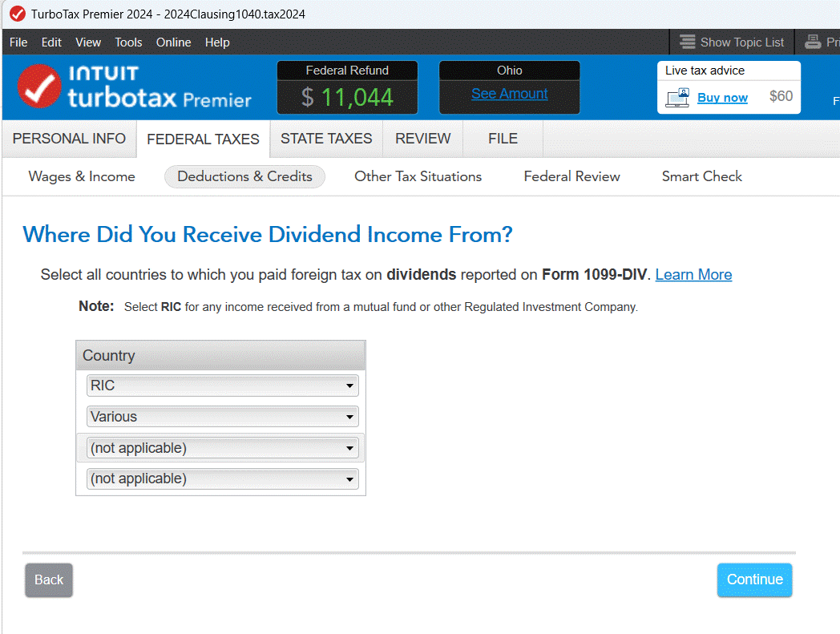Click the Live tax advice label

click(705, 71)
